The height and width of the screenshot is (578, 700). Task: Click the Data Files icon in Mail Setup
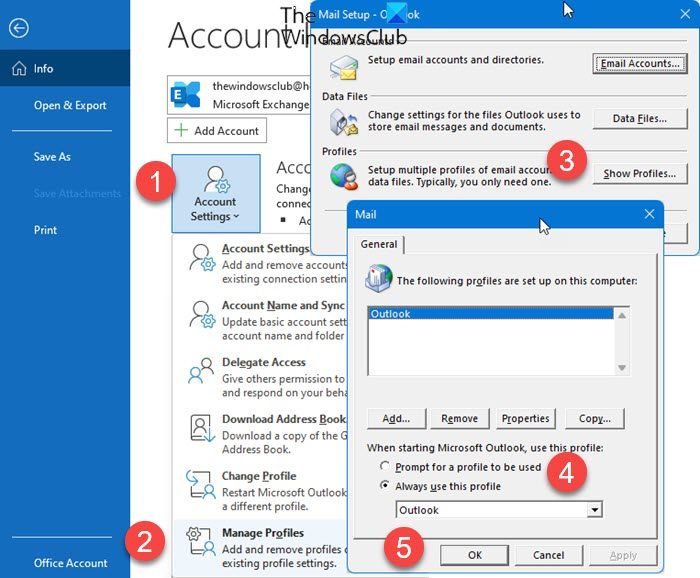pyautogui.click(x=344, y=122)
